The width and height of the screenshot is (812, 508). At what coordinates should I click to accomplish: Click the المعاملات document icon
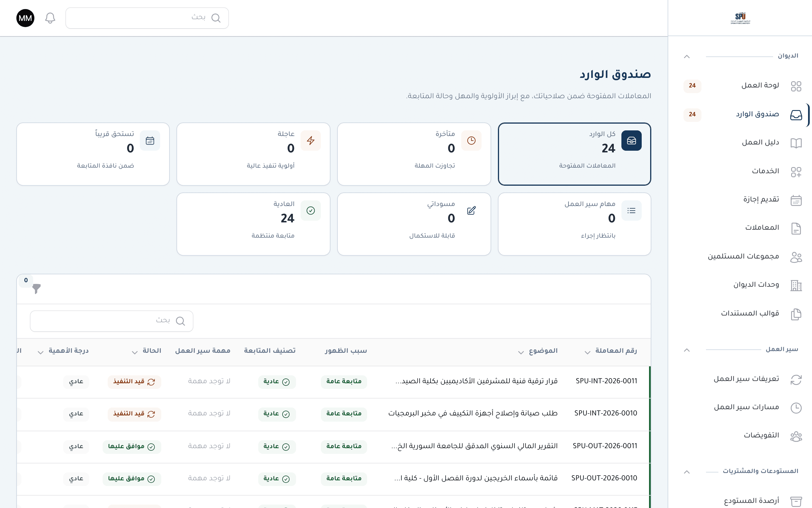[796, 229]
